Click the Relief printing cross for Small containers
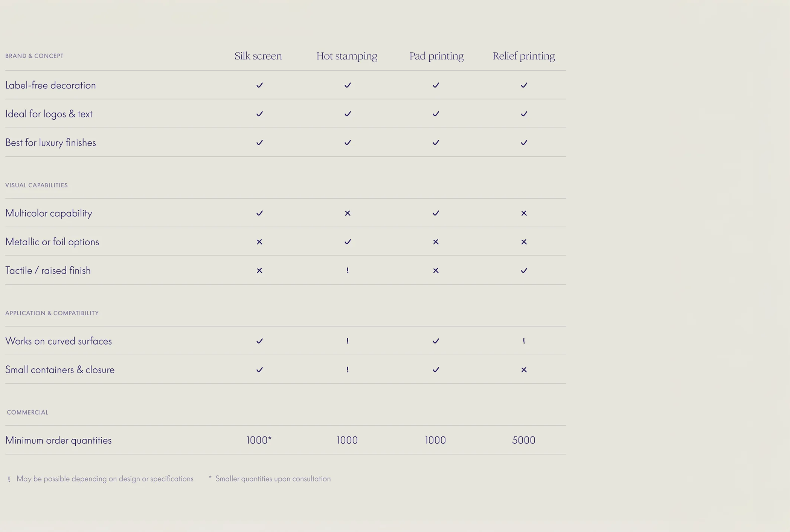This screenshot has width=790, height=532. coord(524,369)
